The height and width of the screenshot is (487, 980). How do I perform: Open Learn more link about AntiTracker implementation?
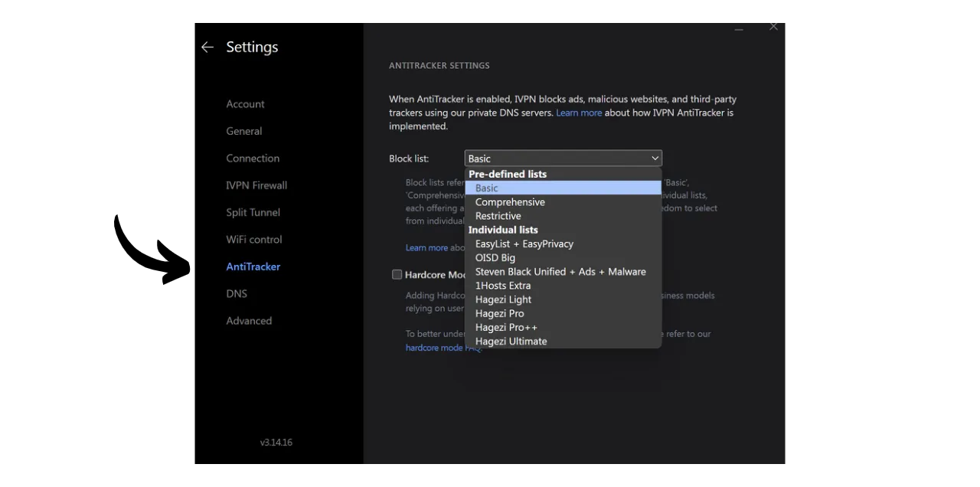pyautogui.click(x=579, y=113)
